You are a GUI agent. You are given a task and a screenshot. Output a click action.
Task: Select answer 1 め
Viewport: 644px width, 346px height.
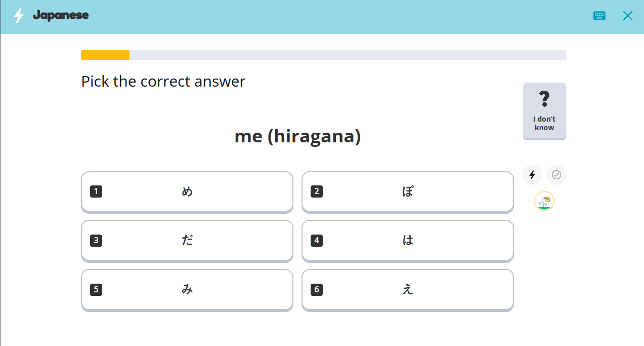coord(187,191)
